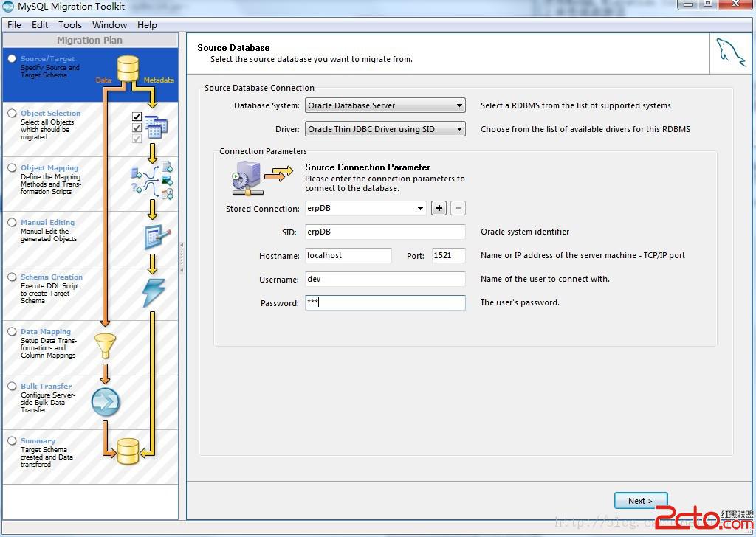Click the Object Mapping scripts icon
The image size is (756, 537).
[152, 180]
